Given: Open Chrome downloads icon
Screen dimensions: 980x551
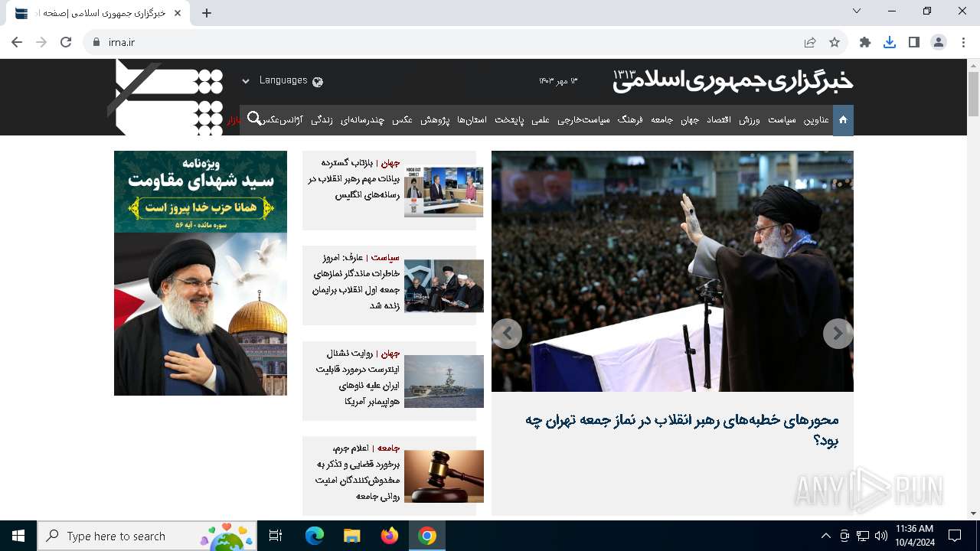Looking at the screenshot, I should 890,42.
